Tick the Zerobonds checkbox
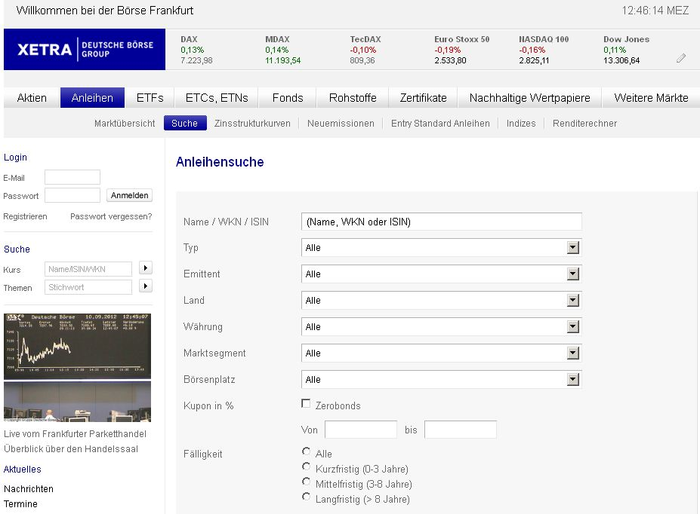 click(x=306, y=404)
